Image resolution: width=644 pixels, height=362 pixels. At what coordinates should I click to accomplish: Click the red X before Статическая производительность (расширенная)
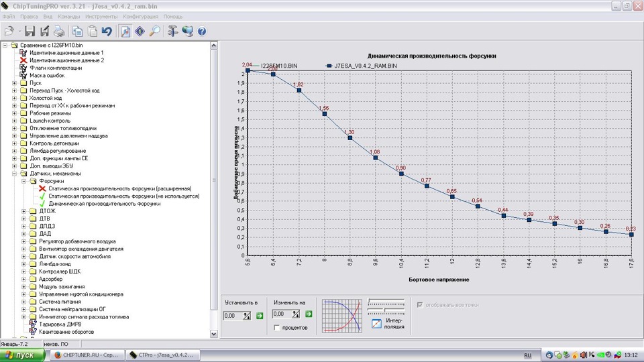[42, 189]
